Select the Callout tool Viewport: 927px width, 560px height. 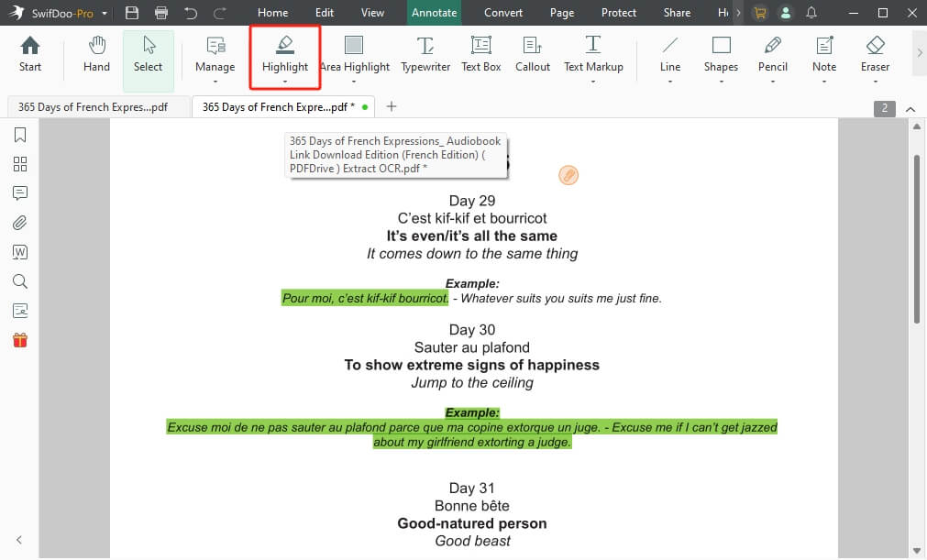point(532,53)
